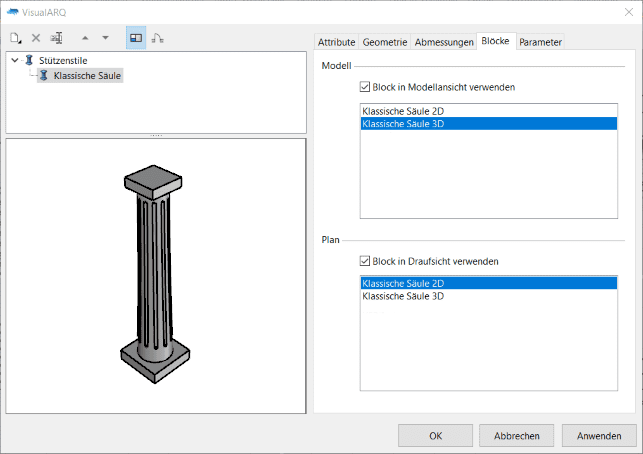The width and height of the screenshot is (643, 454).
Task: Select Klassische Säule 3D in Modell list
Action: 488,123
